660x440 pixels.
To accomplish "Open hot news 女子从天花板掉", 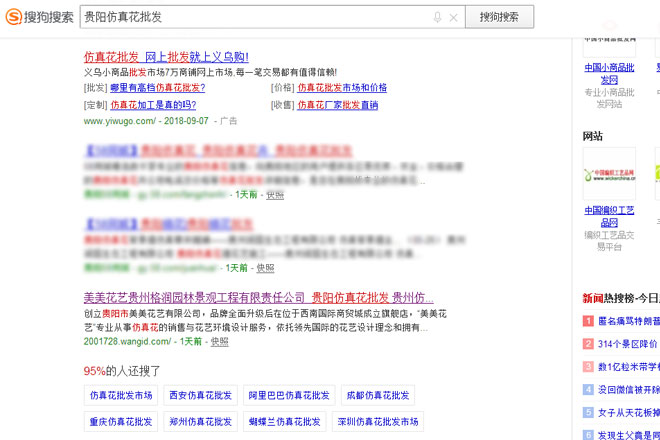I will 628,412.
